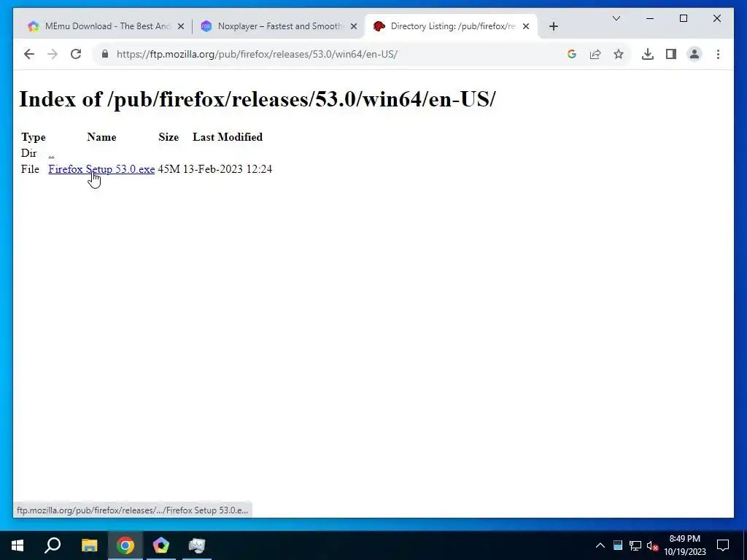The image size is (747, 560).
Task: Open the Windows notification center
Action: [723, 545]
